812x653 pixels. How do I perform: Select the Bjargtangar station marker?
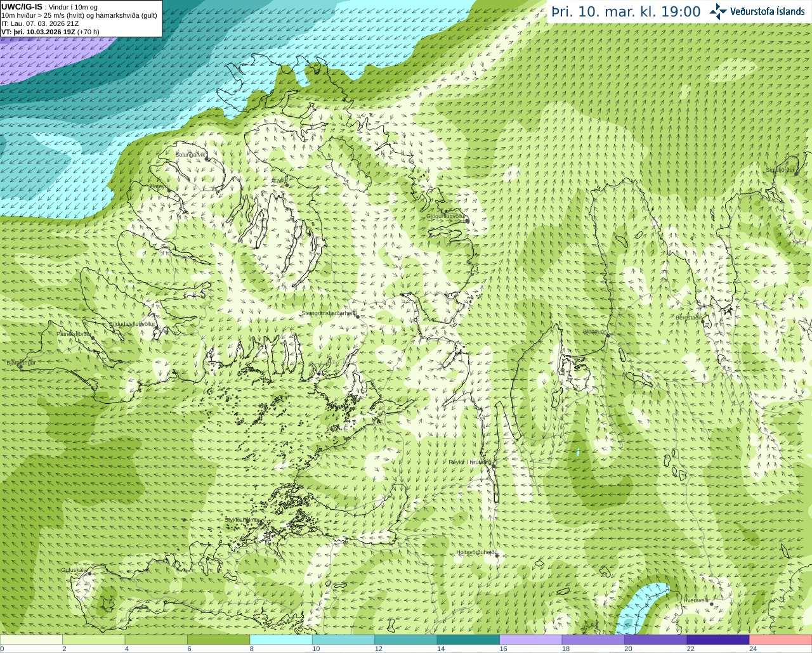(x=20, y=367)
